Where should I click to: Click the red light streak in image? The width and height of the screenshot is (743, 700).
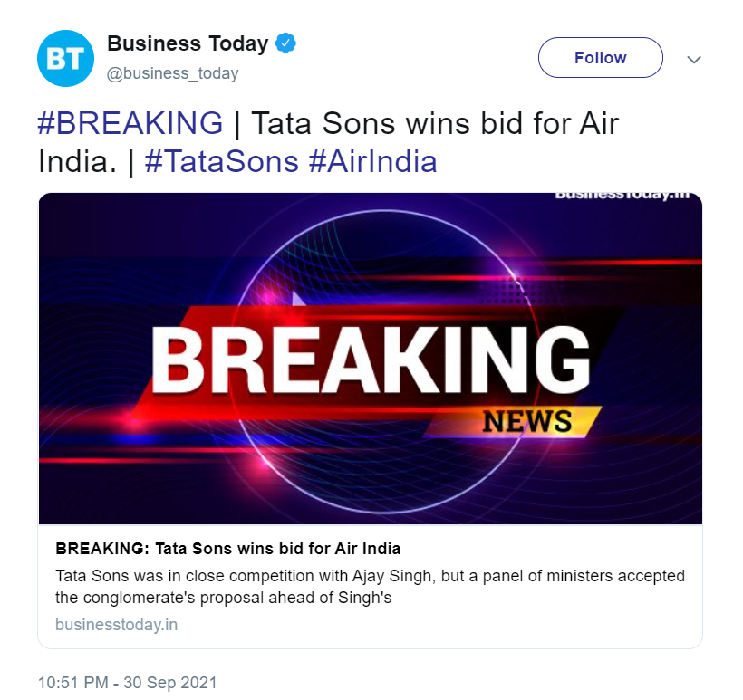(625, 264)
